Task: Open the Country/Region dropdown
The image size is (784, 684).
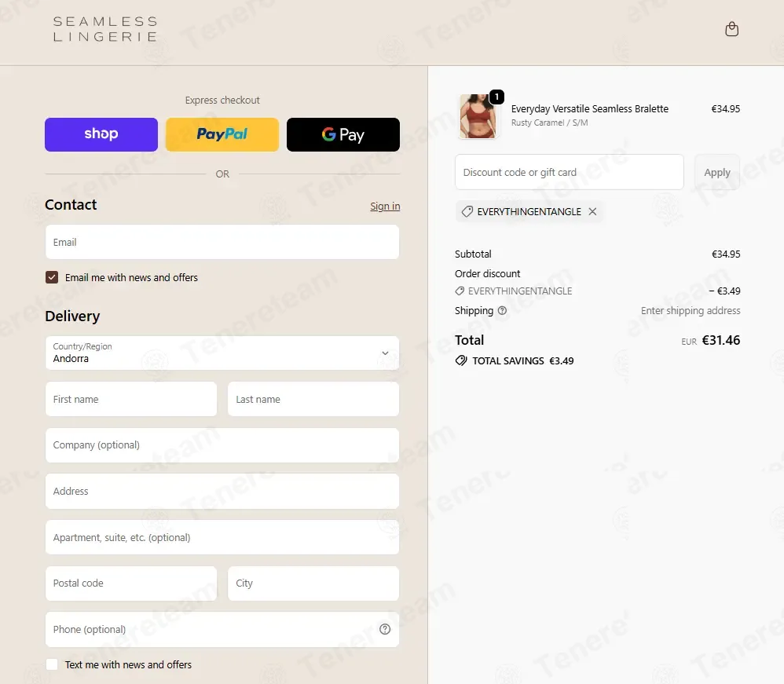Action: [222, 353]
